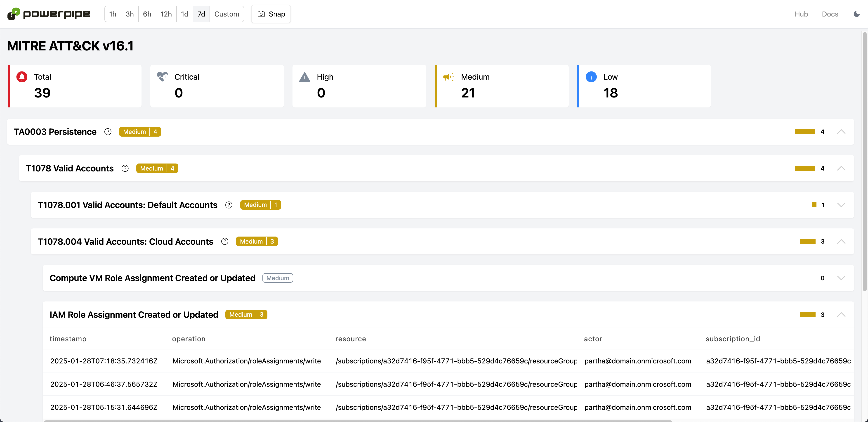Select the 1d time range

click(x=184, y=14)
